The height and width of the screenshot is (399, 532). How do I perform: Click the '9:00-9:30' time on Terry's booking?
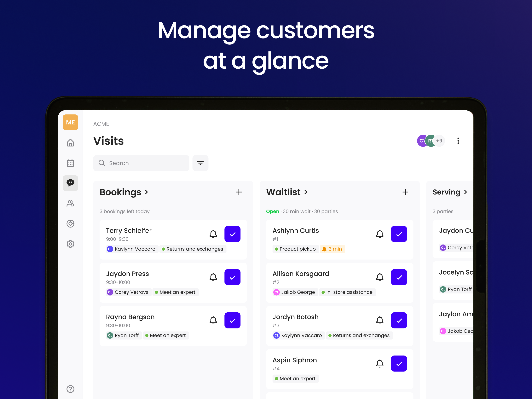[117, 239]
